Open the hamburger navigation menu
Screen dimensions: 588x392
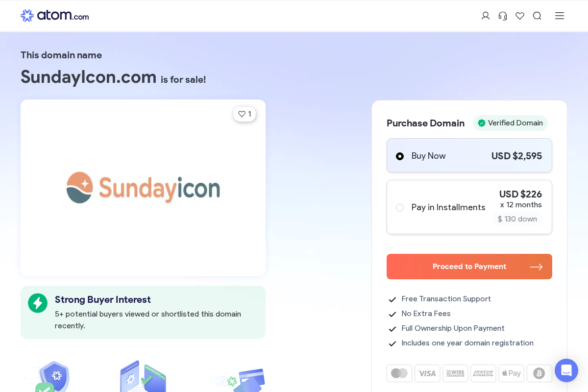coord(560,16)
